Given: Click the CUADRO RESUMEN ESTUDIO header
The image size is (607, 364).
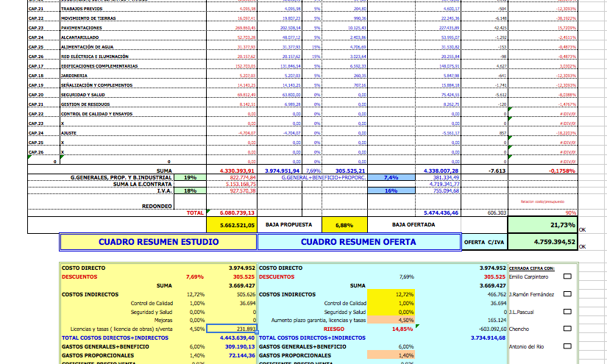Looking at the screenshot, I should point(158,242).
